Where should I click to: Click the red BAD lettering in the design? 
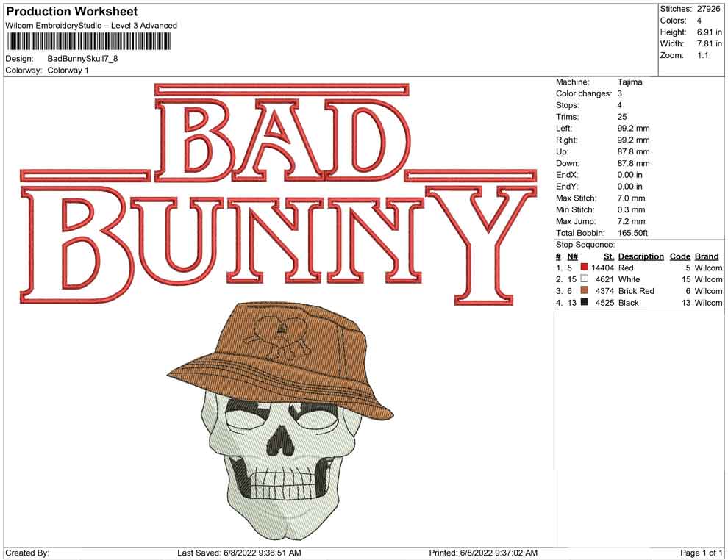point(282,139)
